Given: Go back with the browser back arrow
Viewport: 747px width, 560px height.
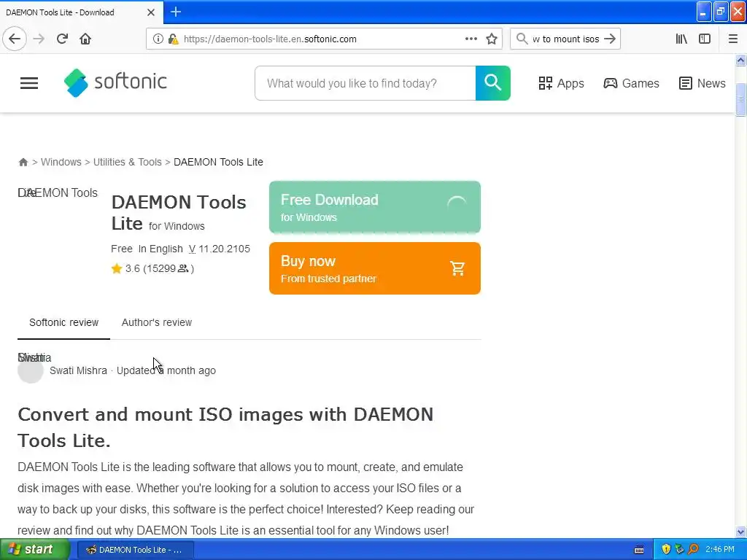Looking at the screenshot, I should (15, 39).
